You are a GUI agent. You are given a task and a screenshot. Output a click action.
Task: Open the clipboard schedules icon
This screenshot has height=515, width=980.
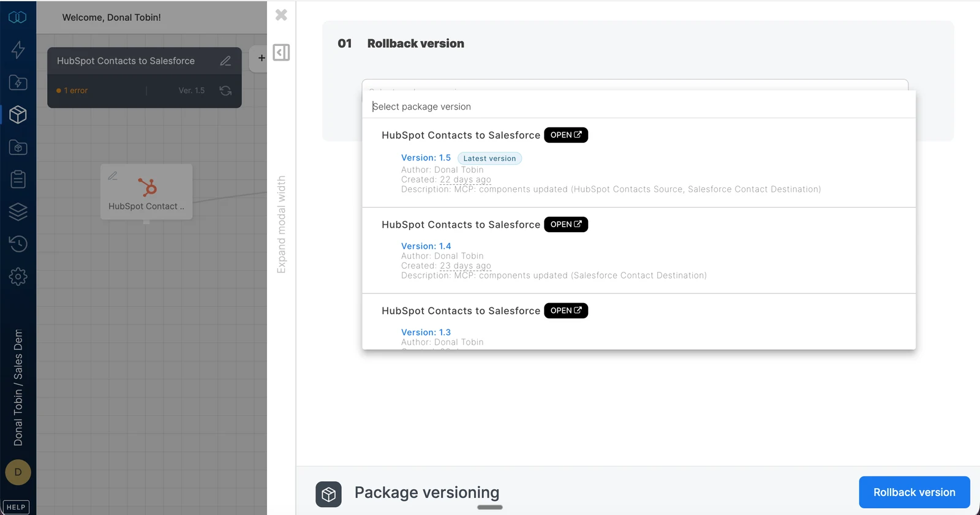pos(18,179)
